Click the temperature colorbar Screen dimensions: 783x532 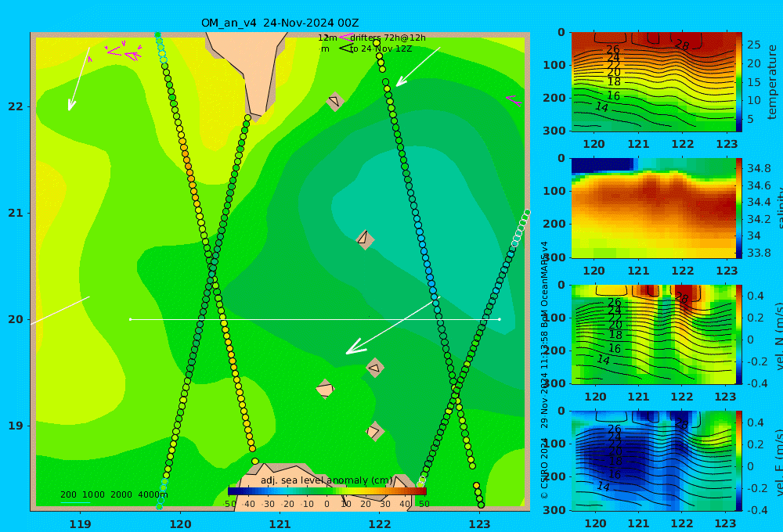(738, 82)
